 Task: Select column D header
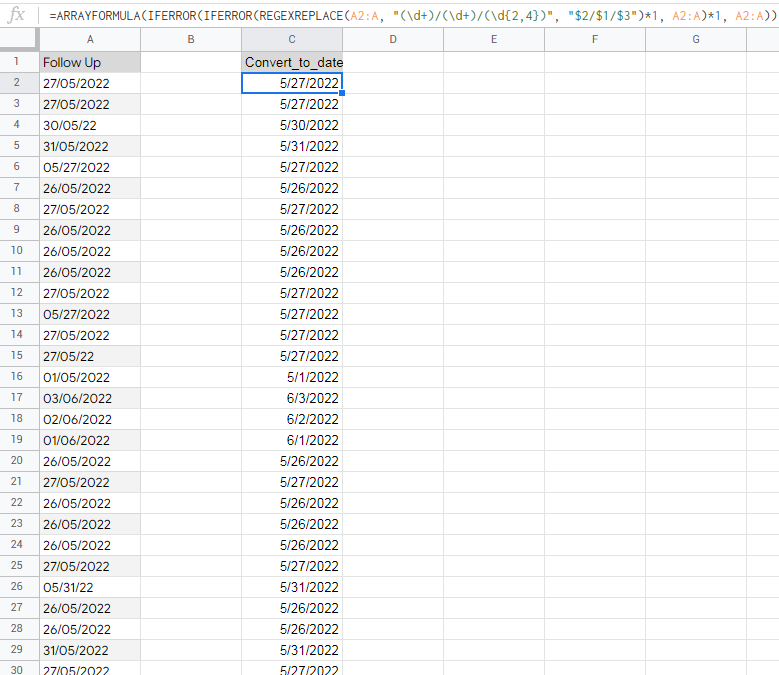pyautogui.click(x=393, y=39)
